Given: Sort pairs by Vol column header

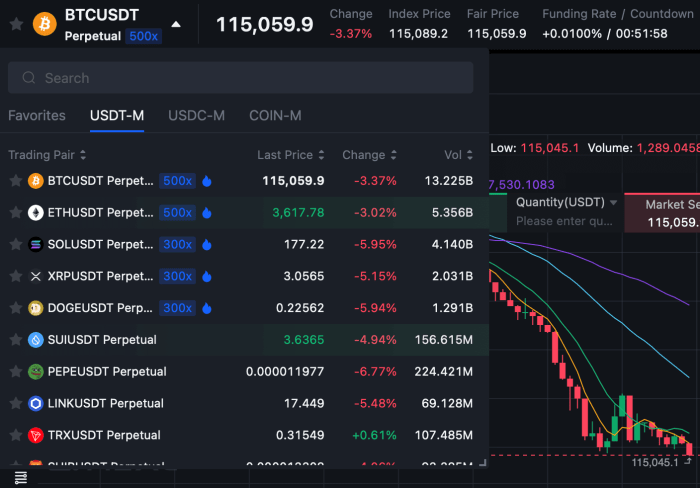Looking at the screenshot, I should point(458,155).
